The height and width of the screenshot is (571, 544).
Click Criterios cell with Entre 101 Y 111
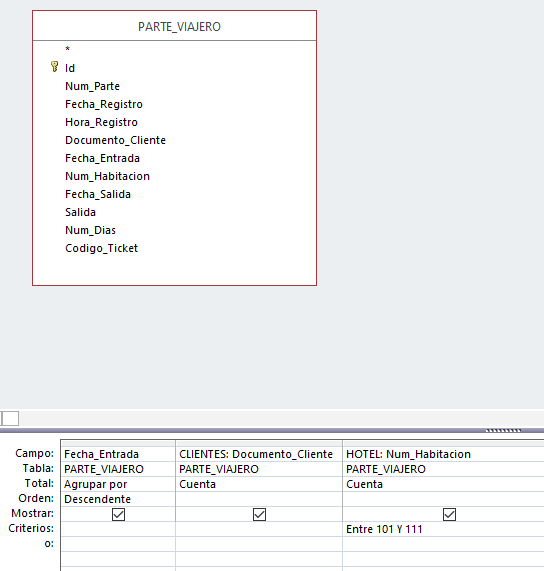443,529
